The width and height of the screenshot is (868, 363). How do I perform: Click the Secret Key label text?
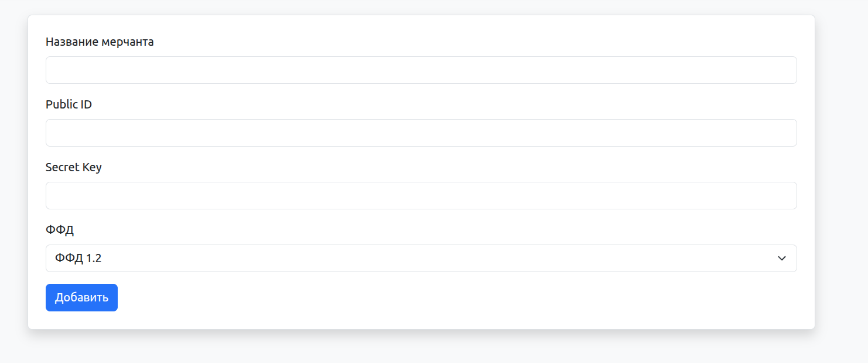74,167
